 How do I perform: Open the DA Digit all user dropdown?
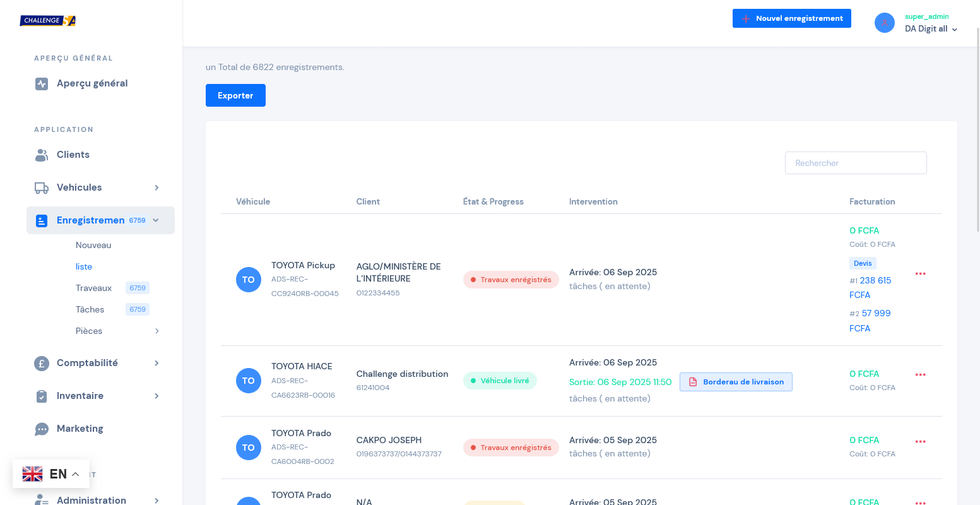pos(931,29)
